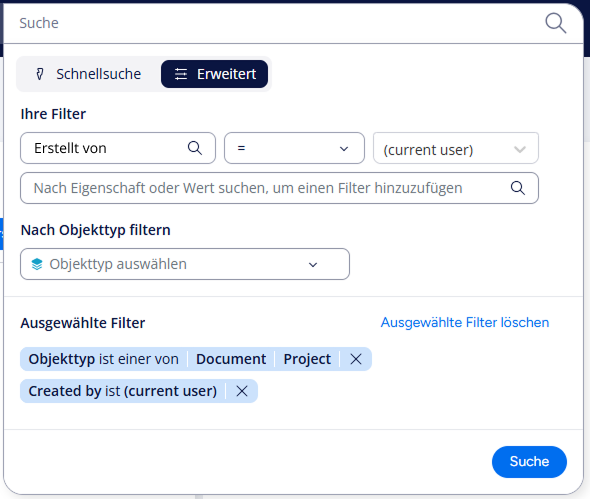This screenshot has width=590, height=499.
Task: Click the Document tag in Objekttyp chip
Action: [231, 359]
